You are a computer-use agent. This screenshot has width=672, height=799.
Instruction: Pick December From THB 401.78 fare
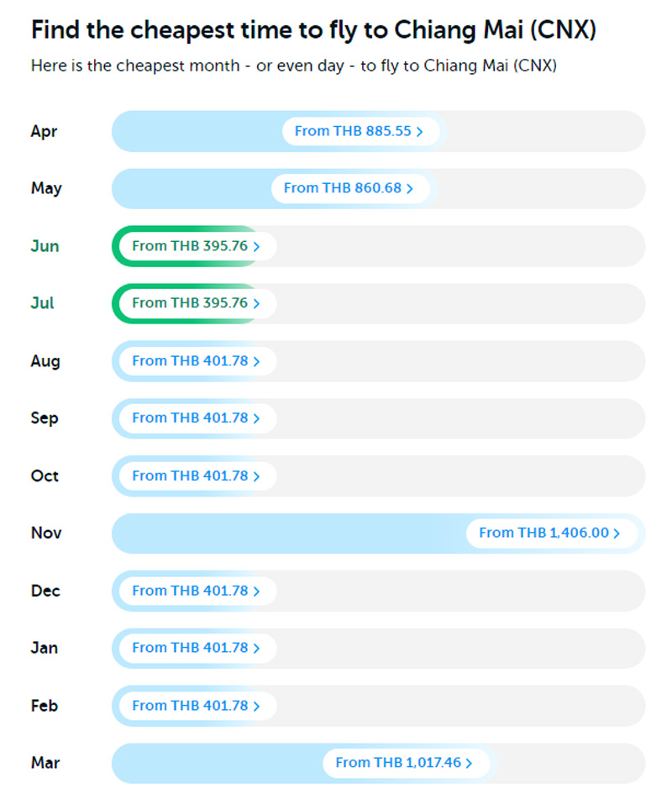[190, 591]
